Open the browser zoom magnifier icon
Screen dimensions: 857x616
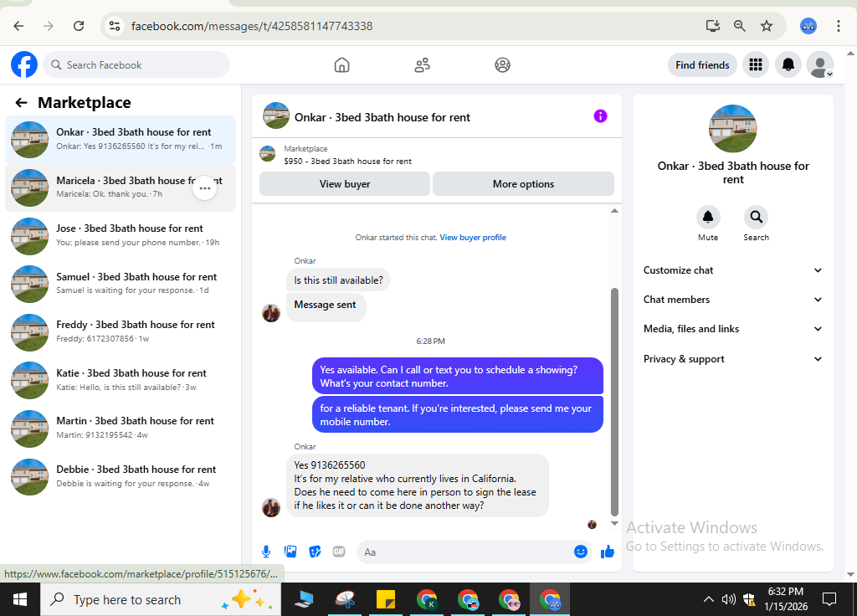740,26
